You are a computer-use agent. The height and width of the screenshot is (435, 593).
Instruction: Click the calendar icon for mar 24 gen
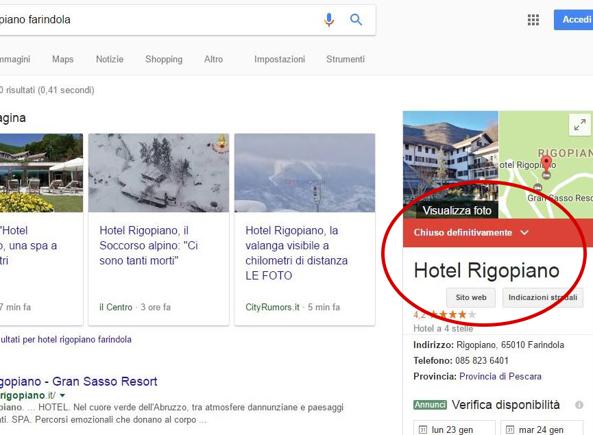(x=510, y=430)
